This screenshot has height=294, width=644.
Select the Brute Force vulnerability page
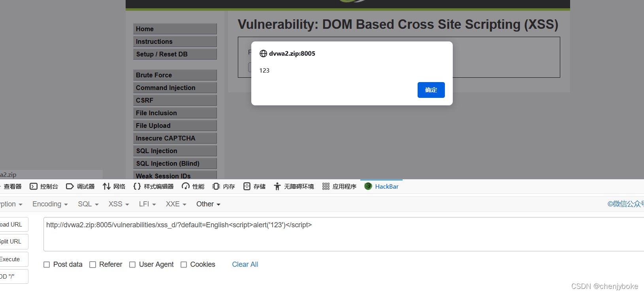click(175, 75)
